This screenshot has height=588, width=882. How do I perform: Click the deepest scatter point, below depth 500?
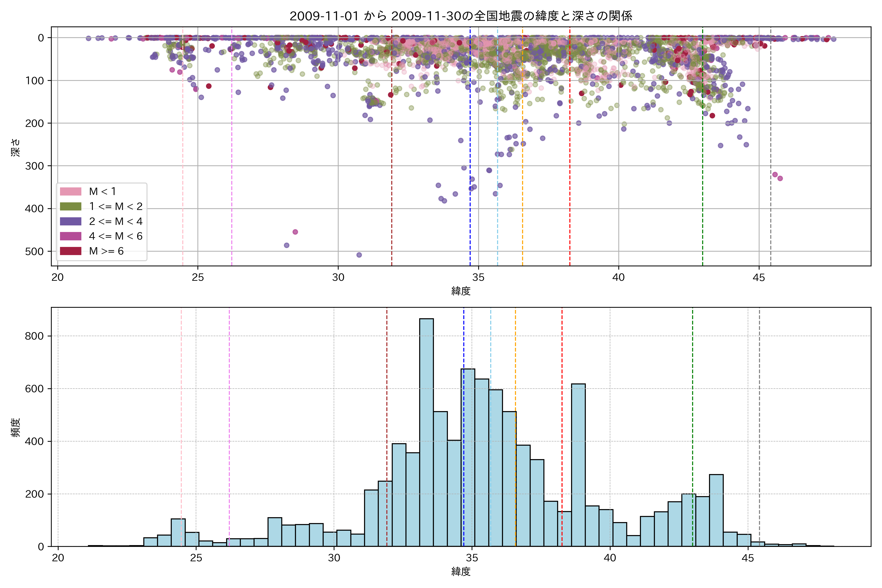(359, 255)
